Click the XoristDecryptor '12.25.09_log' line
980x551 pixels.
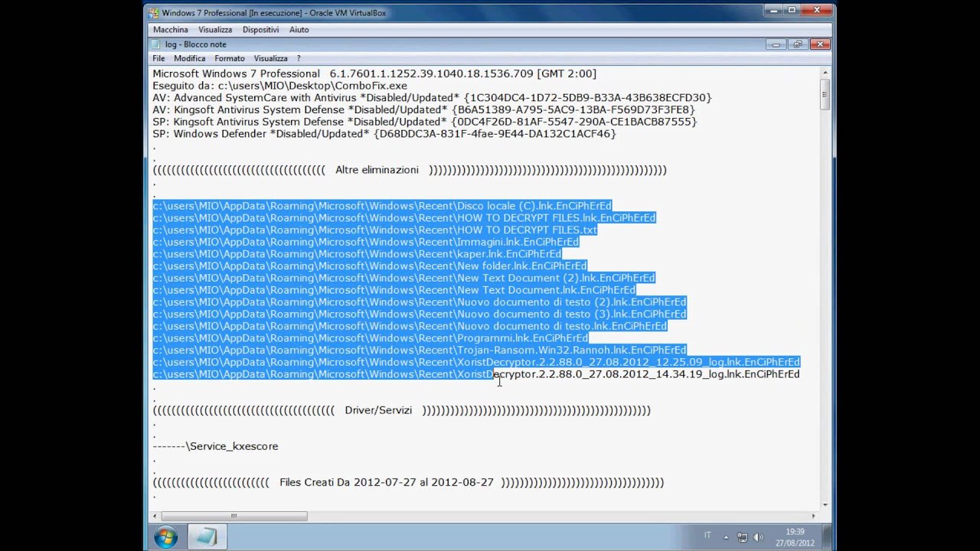pos(476,362)
